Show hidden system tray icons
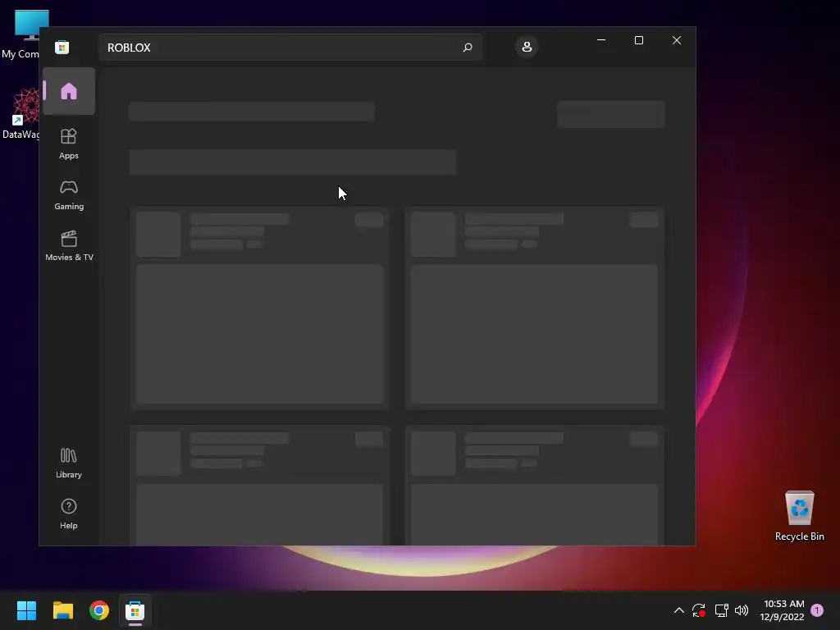 point(678,610)
